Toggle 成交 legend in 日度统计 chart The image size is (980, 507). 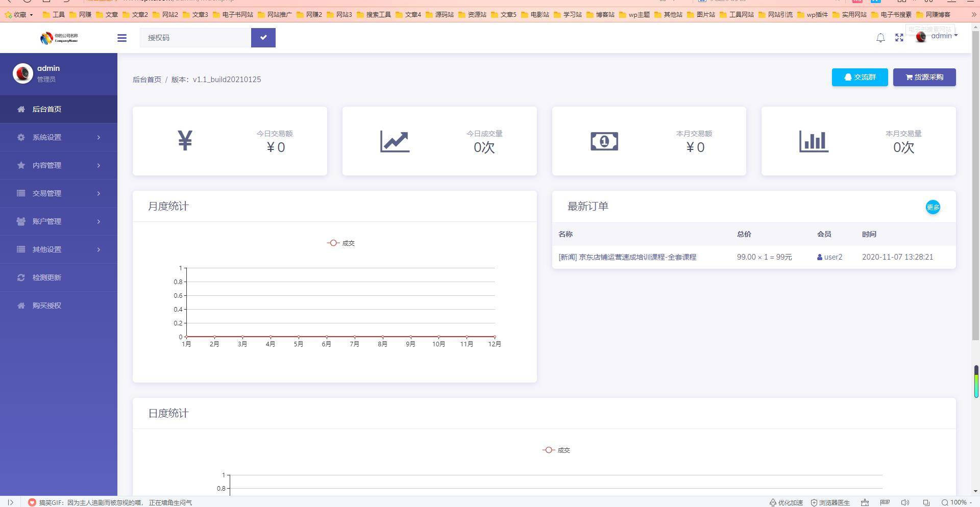(x=556, y=450)
